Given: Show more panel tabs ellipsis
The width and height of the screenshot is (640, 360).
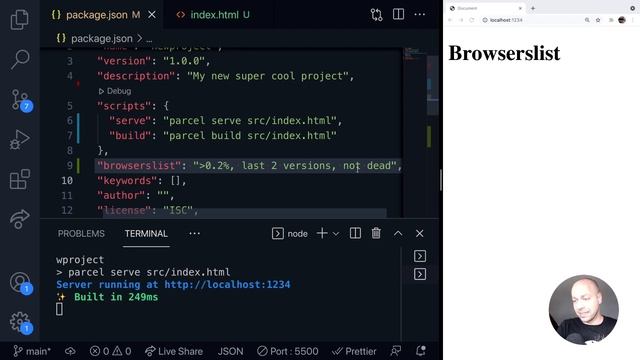Looking at the screenshot, I should (194, 233).
